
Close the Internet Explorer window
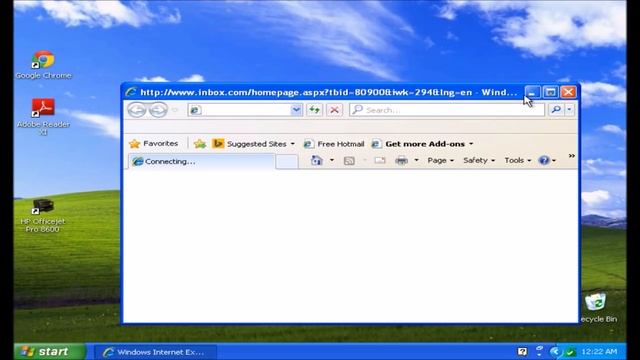(568, 92)
